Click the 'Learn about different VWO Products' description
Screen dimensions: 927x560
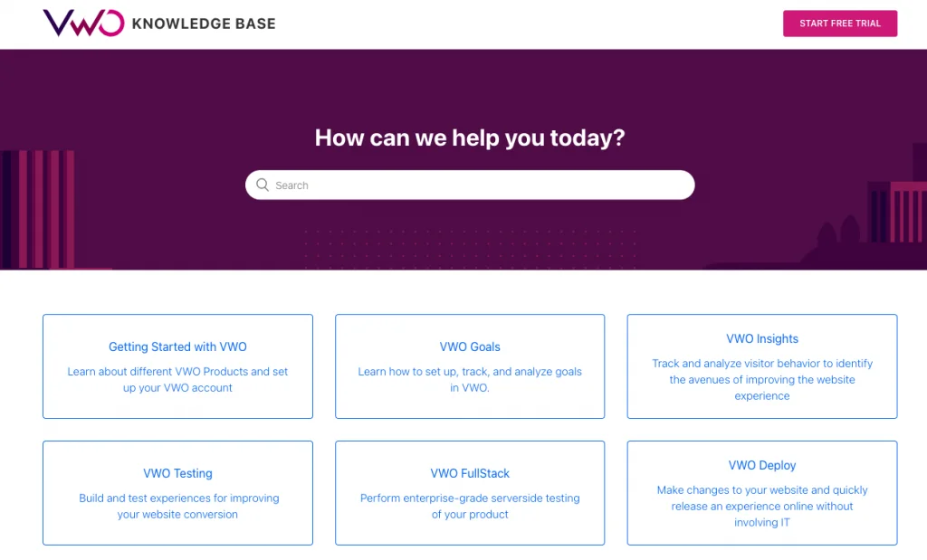[177, 380]
